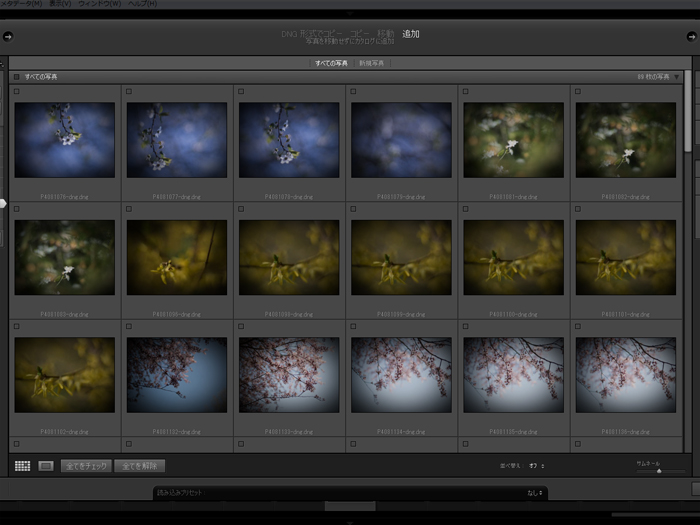Check the first blue flower photo checkbox
Screen dimensions: 700x525
click(x=17, y=92)
